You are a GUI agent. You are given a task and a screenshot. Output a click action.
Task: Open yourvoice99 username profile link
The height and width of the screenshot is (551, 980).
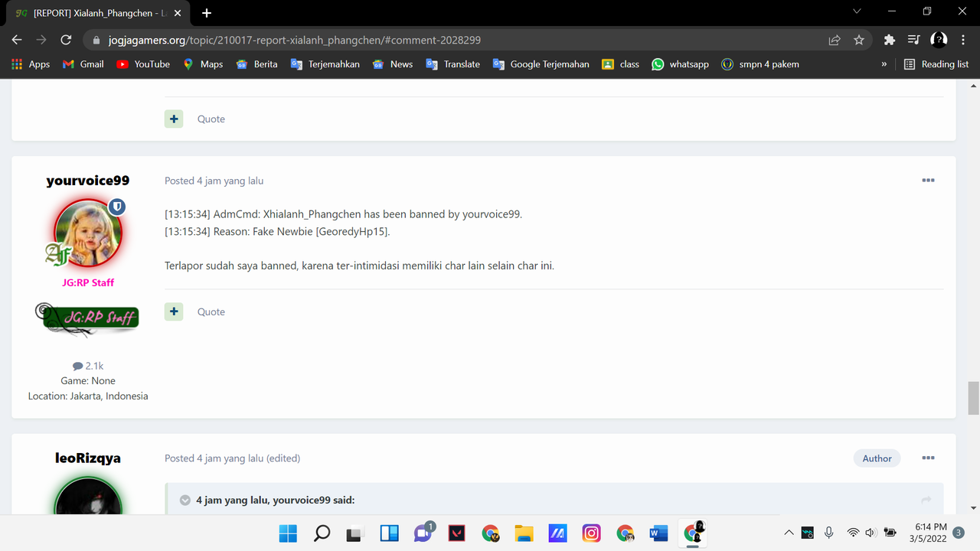(x=88, y=181)
